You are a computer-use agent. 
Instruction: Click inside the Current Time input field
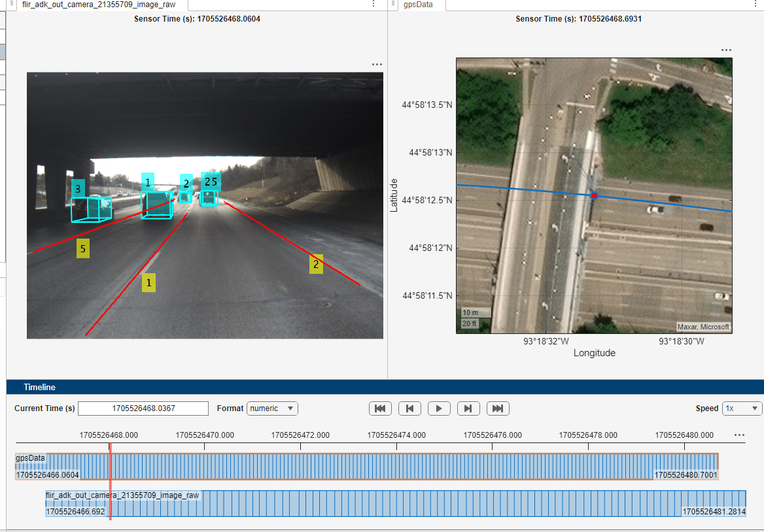[x=143, y=408]
